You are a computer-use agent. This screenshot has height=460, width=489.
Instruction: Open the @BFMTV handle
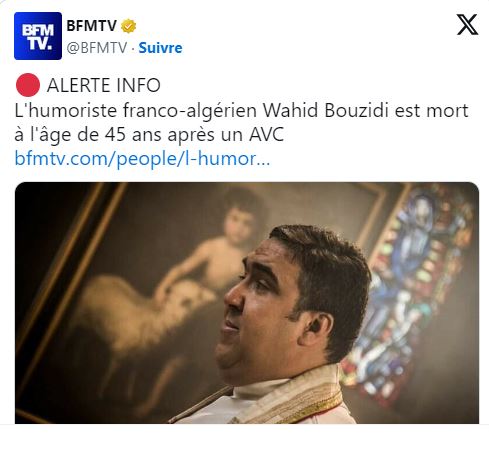coord(97,48)
